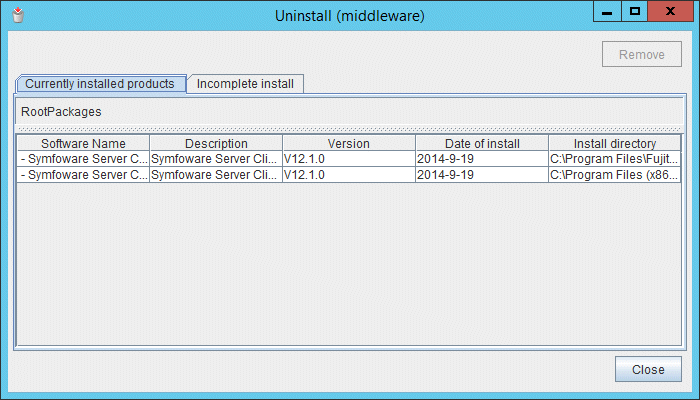Click the uninstaller app icon in title bar
This screenshot has width=700, height=400.
pos(15,15)
